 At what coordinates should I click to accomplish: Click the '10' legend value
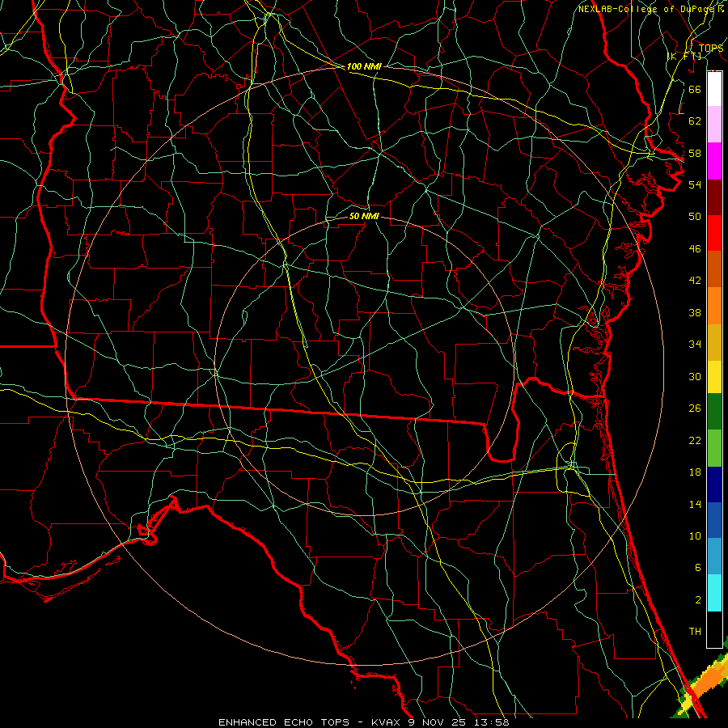[x=695, y=535]
